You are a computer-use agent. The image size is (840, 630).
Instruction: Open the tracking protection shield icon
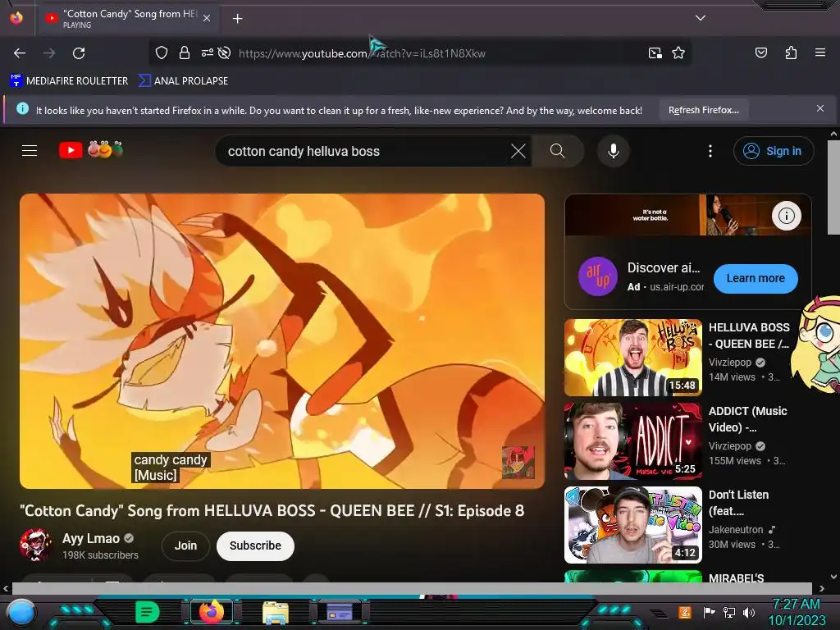(x=162, y=53)
